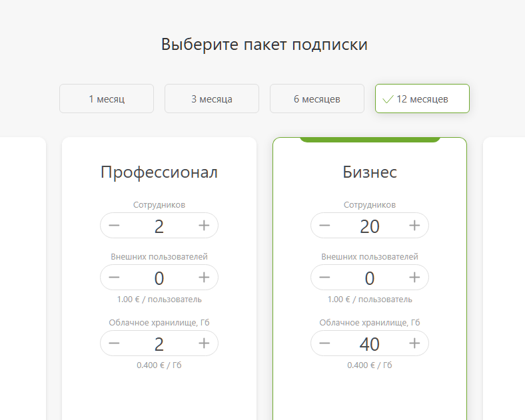Screen dimensions: 525x420
Task: Choose the 6 месяцев subscription period
Action: click(x=317, y=99)
